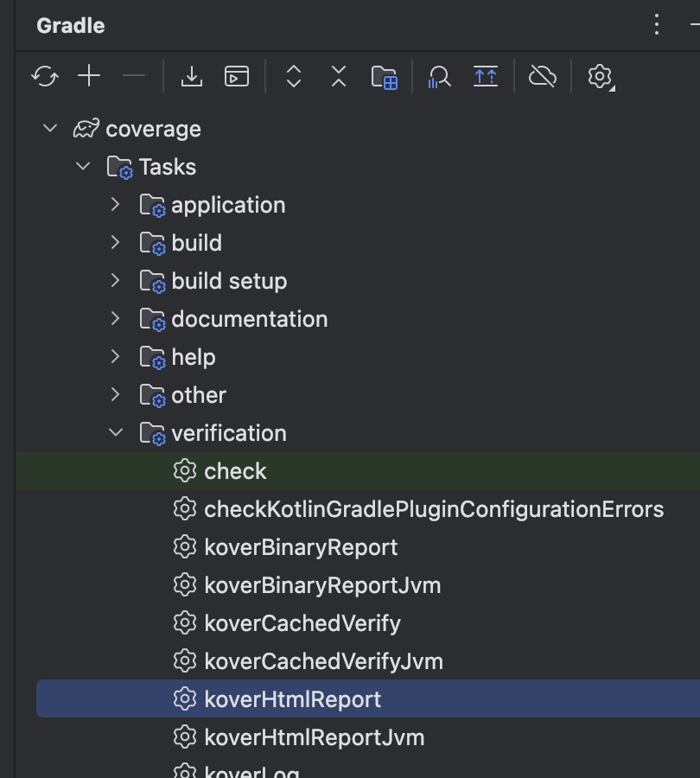The width and height of the screenshot is (700, 778).
Task: Expand the help task group
Action: point(115,356)
